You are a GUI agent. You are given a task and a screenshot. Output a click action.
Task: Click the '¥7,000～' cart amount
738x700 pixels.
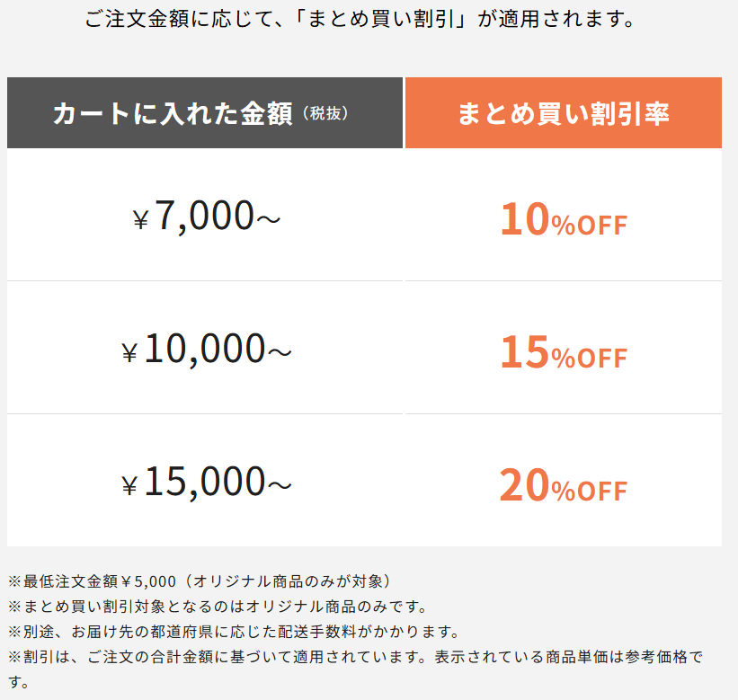tap(206, 216)
